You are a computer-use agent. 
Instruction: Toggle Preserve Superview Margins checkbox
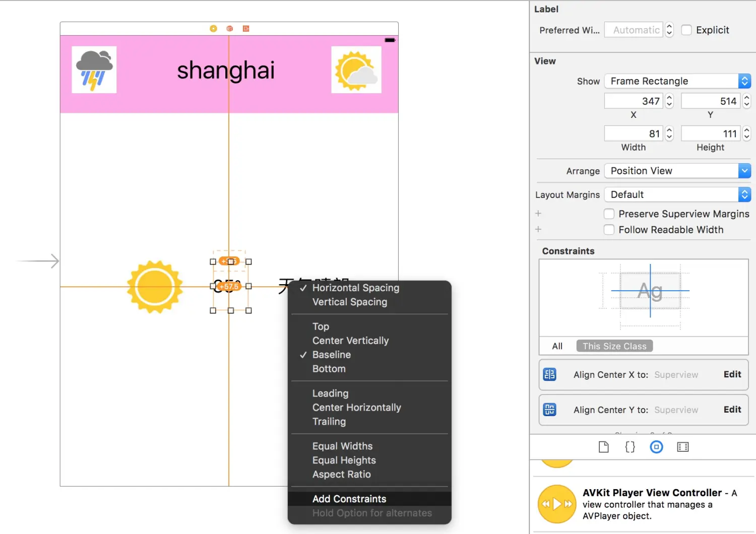[609, 214]
